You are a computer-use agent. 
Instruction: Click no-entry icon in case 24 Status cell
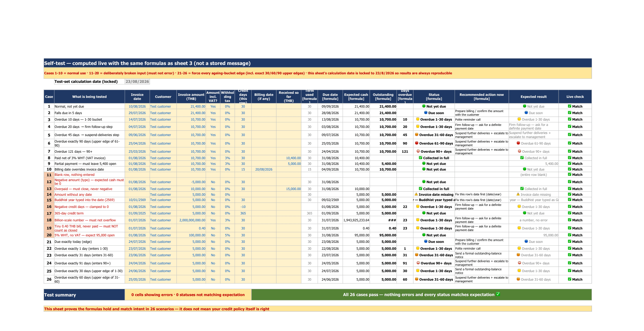pyautogui.click(x=418, y=263)
